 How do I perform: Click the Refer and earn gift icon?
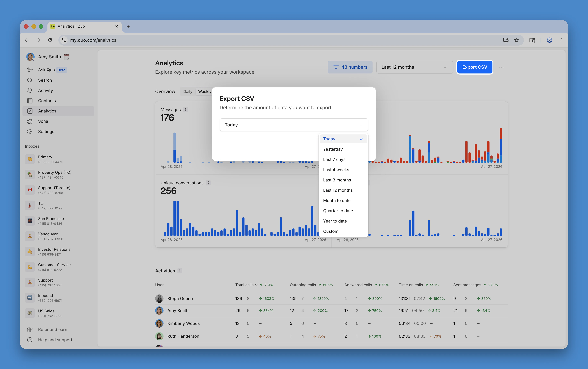coord(30,330)
